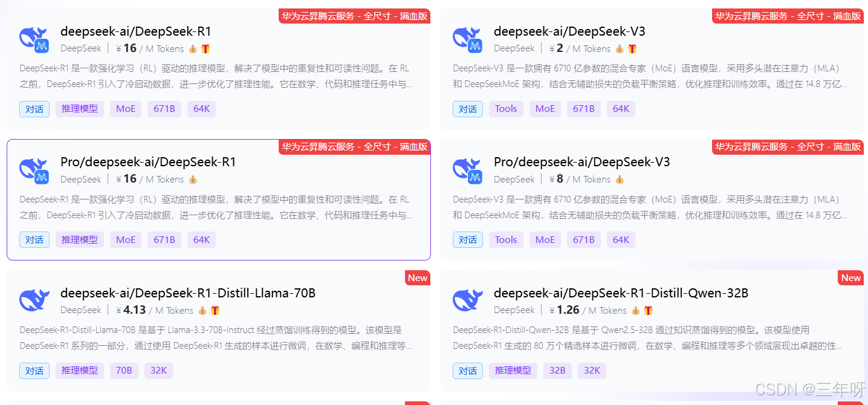
Task: Click 对话 tag on Pro/deepseek-ai/DeepSeek-R1 card
Action: click(34, 239)
